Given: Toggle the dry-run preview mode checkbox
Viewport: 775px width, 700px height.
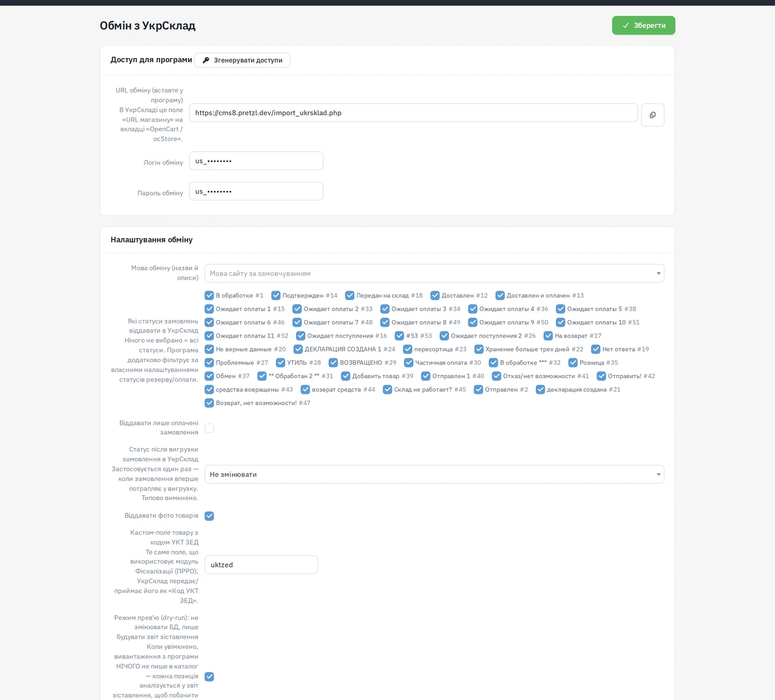Looking at the screenshot, I should pyautogui.click(x=209, y=677).
